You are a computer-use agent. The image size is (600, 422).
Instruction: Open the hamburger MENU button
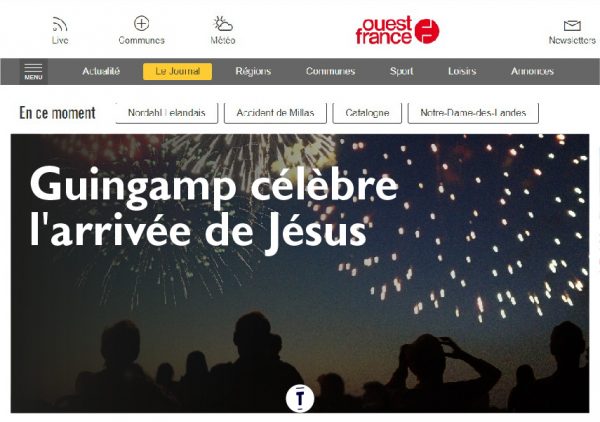(x=33, y=72)
